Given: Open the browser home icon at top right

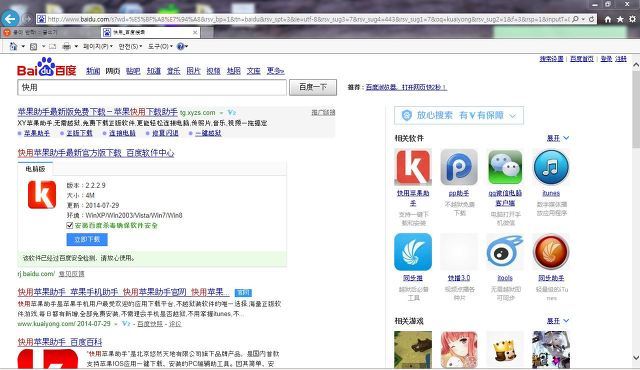Looking at the screenshot, I should click(608, 19).
